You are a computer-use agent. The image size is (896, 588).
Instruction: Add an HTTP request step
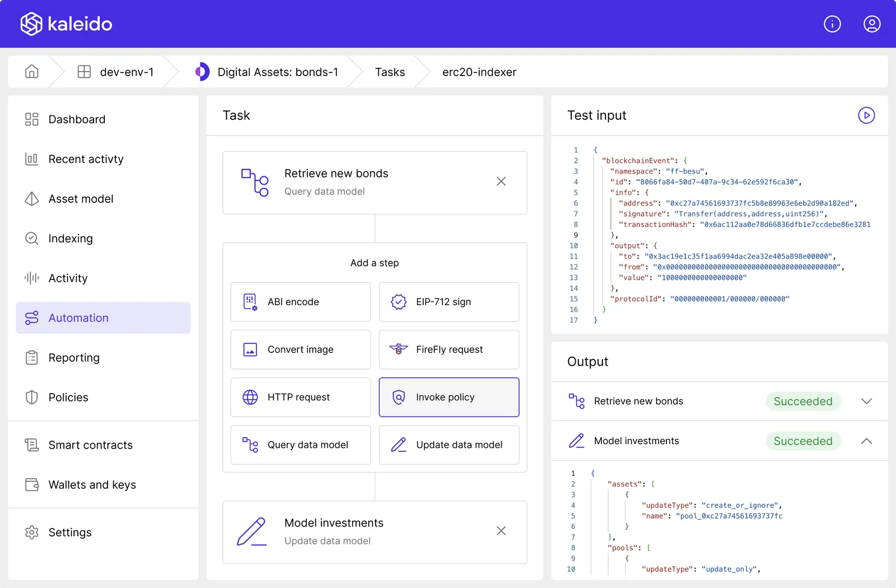click(x=300, y=397)
